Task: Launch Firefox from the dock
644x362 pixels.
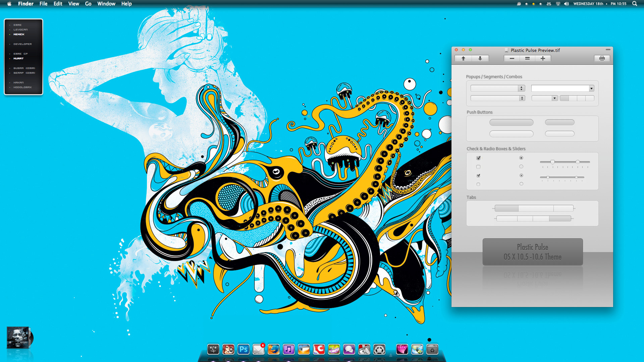Action: (x=274, y=350)
